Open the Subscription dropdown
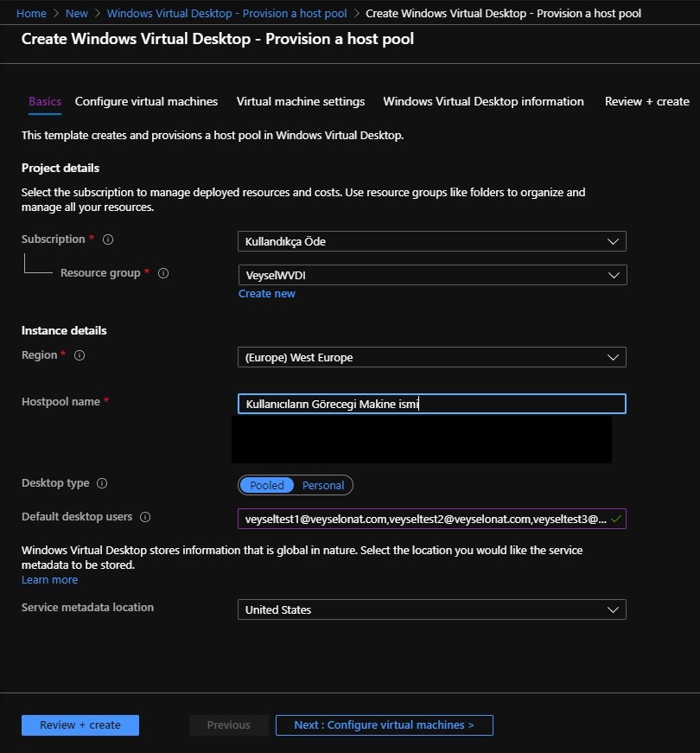Viewport: 700px width, 753px height. pyautogui.click(x=431, y=241)
